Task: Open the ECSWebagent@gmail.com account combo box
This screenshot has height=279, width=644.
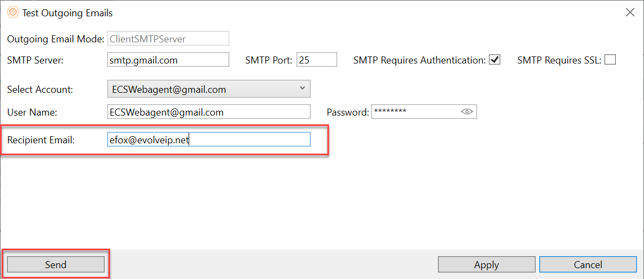Action: (x=209, y=89)
